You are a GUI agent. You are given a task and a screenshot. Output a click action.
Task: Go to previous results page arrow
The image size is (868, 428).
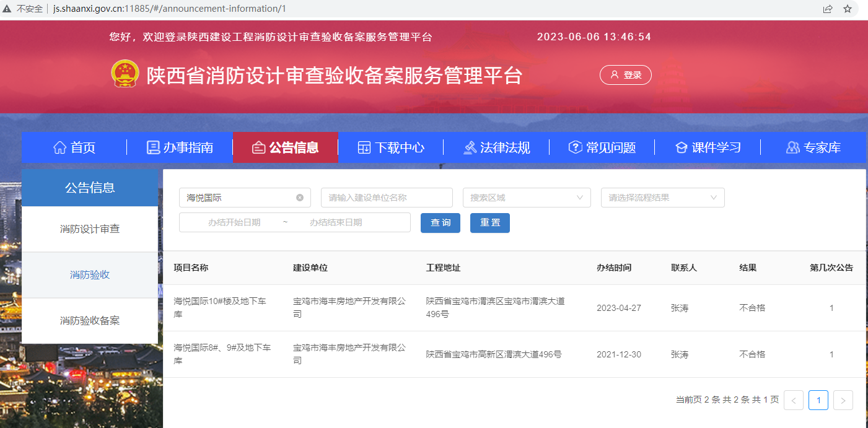[794, 400]
